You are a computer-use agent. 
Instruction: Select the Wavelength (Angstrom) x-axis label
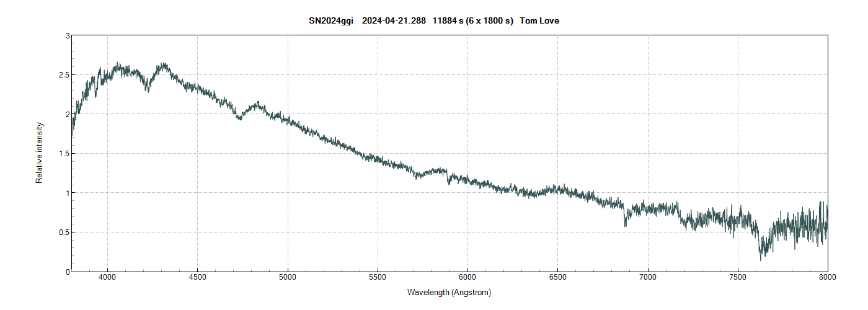[x=449, y=292]
